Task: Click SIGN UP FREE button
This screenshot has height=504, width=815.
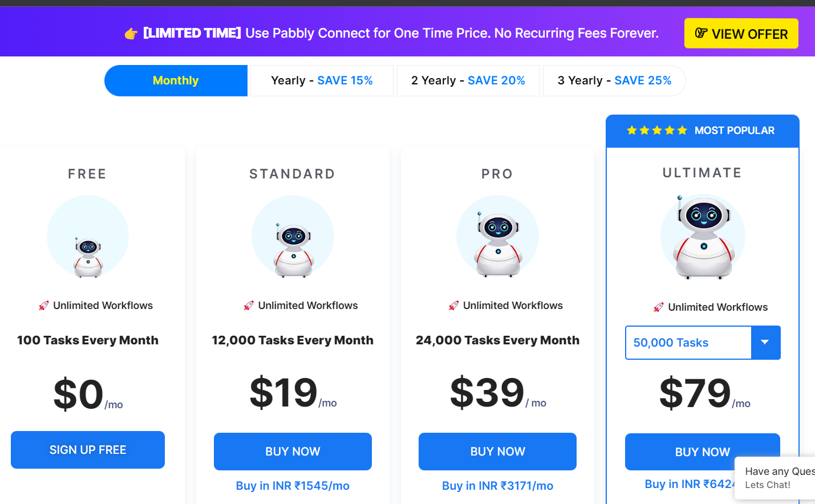Action: click(88, 450)
